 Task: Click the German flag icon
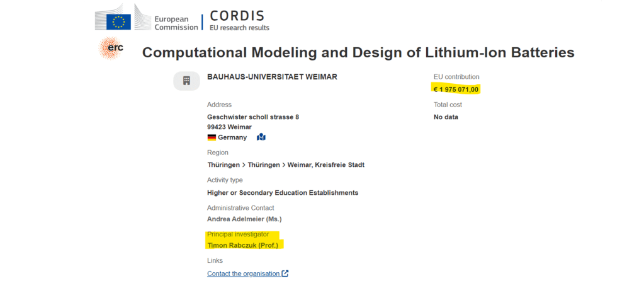point(212,137)
